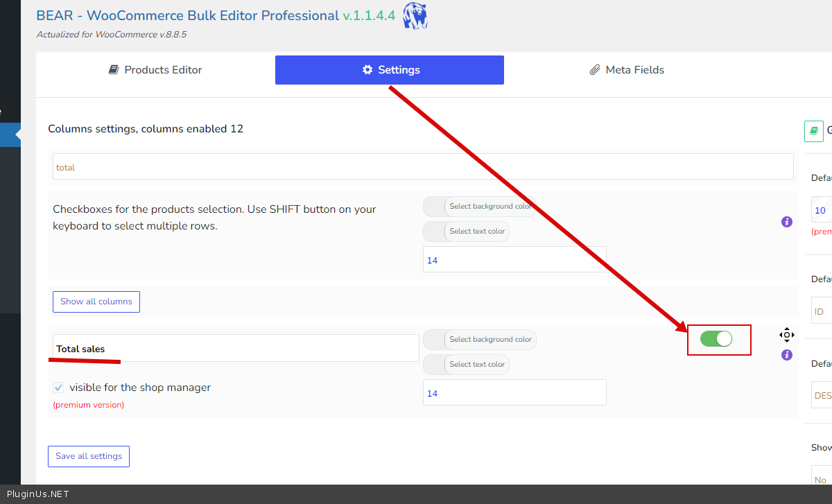The height and width of the screenshot is (504, 832).
Task: Click the Show all columns button
Action: tap(96, 302)
